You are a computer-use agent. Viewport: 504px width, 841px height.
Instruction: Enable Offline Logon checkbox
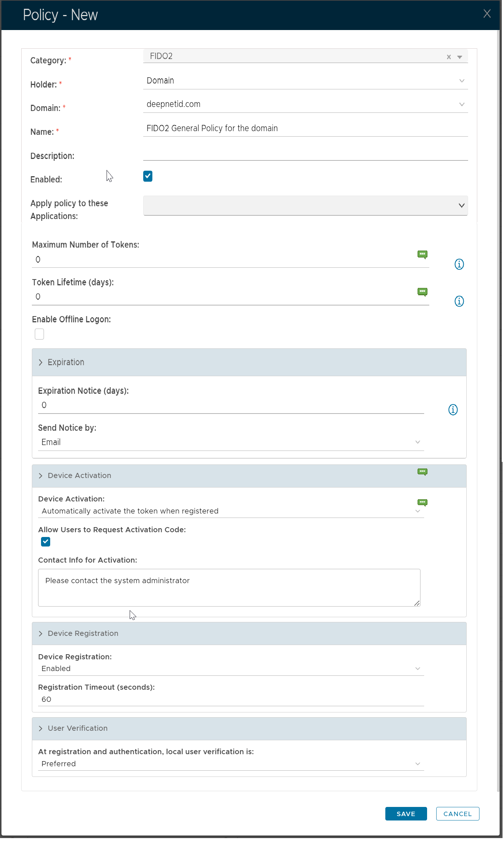pos(40,334)
